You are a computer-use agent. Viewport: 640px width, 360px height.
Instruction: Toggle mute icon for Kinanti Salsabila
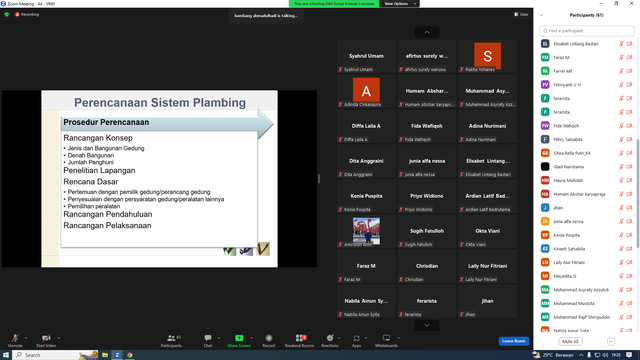[x=621, y=249]
